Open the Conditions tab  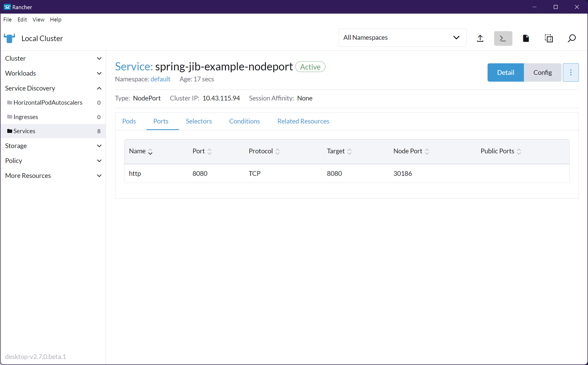245,121
